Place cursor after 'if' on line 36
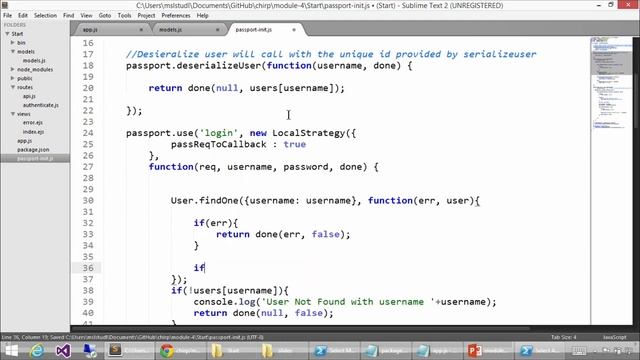This screenshot has height=360, width=640. click(205, 268)
